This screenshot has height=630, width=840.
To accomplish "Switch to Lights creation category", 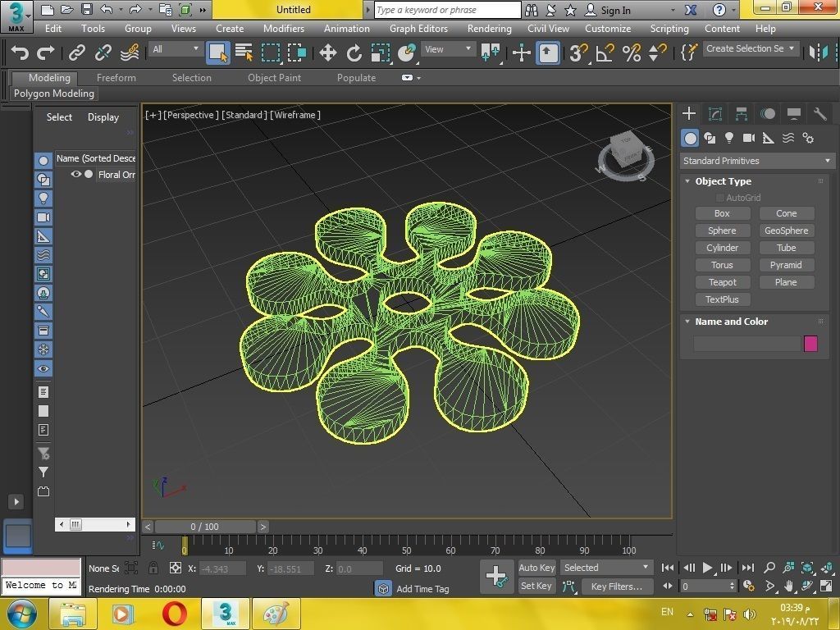I will tap(729, 138).
